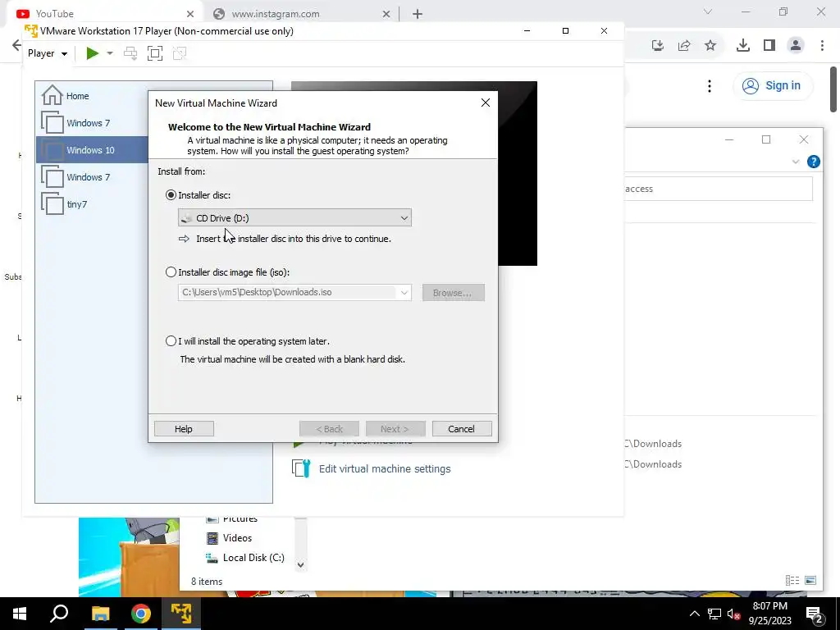Close the www.instagram.com browser tab
The width and height of the screenshot is (840, 630).
tap(386, 14)
